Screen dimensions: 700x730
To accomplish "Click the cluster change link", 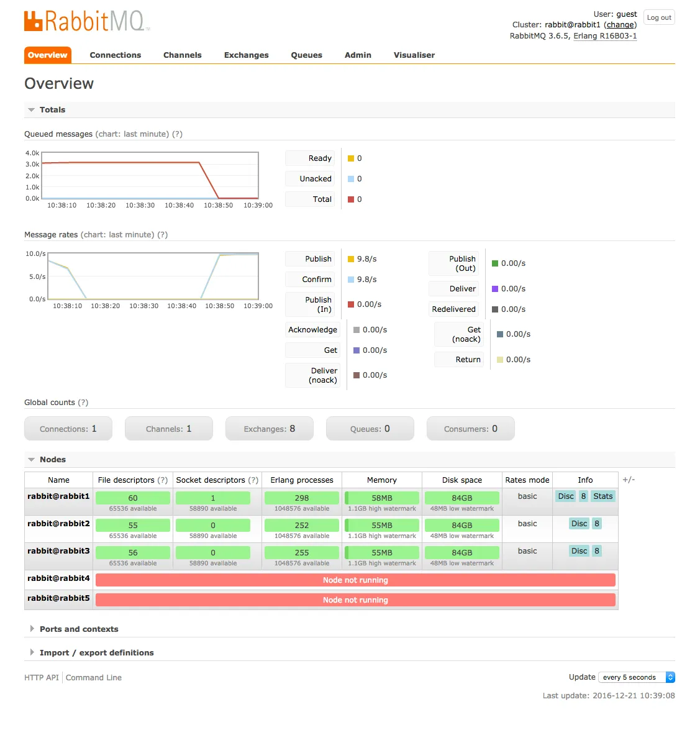I will coord(620,25).
